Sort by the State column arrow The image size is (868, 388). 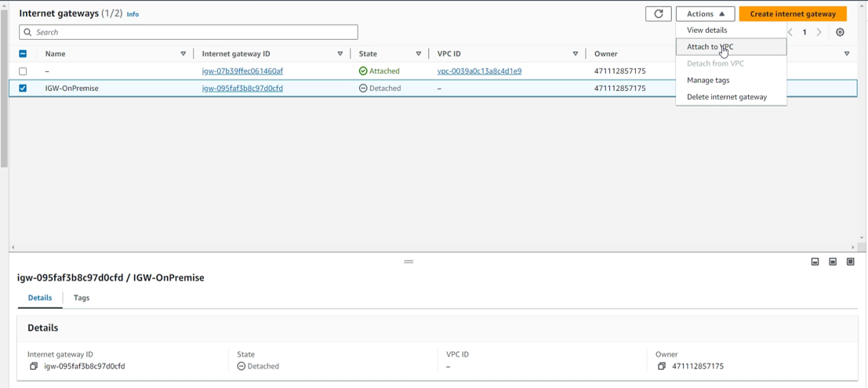pyautogui.click(x=419, y=54)
